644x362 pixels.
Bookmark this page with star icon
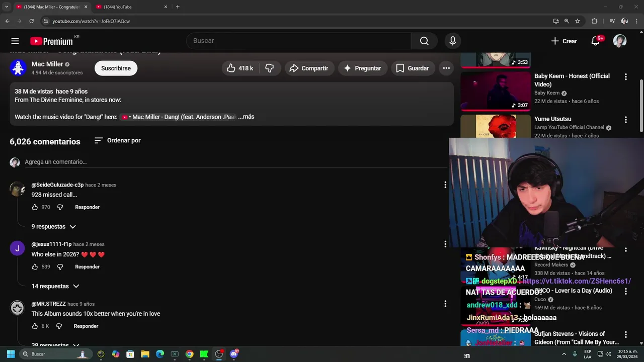click(578, 21)
